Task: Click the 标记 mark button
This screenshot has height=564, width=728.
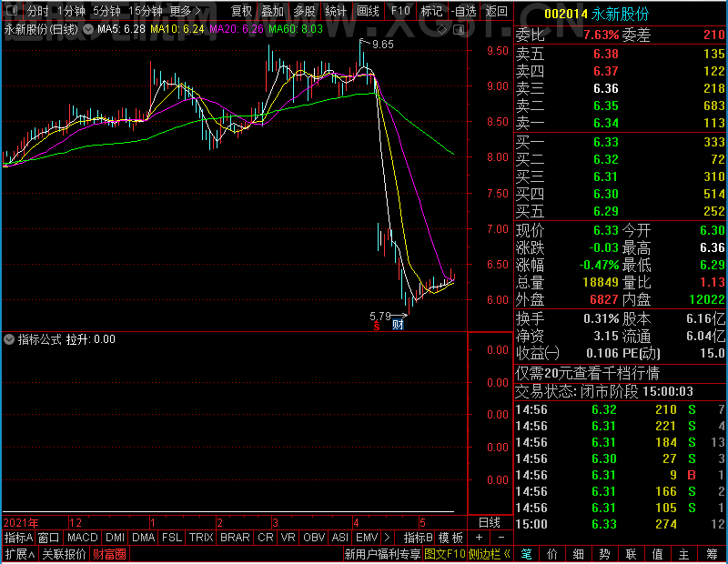Action: [431, 11]
